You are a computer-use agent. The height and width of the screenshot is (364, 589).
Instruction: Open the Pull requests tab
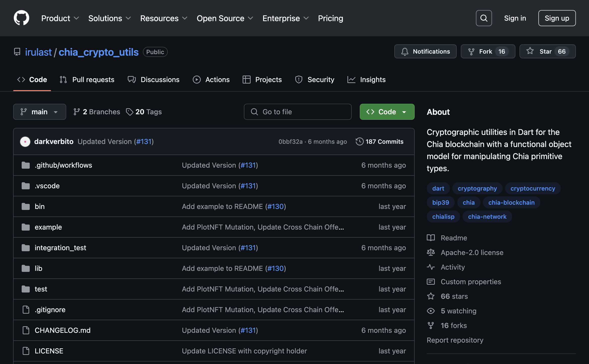tap(87, 80)
